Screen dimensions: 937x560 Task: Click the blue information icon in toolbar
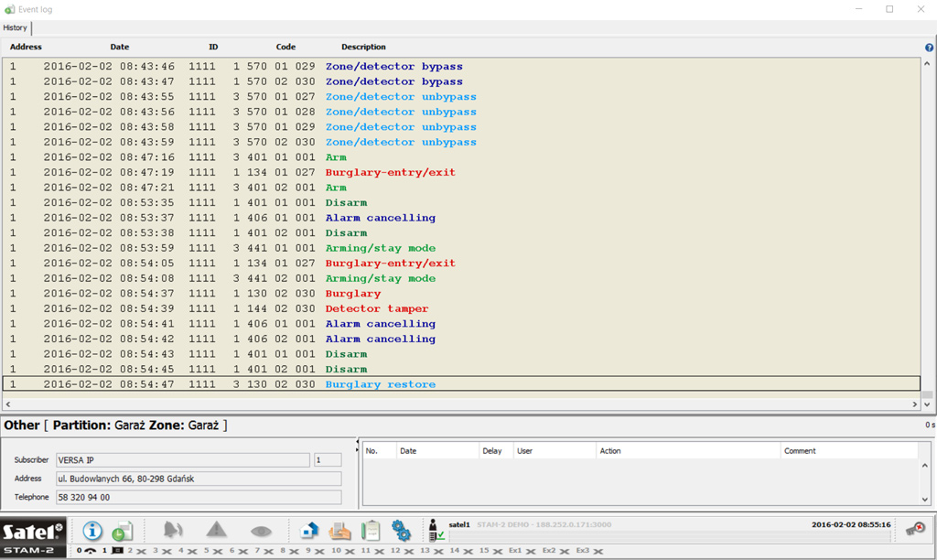click(92, 530)
